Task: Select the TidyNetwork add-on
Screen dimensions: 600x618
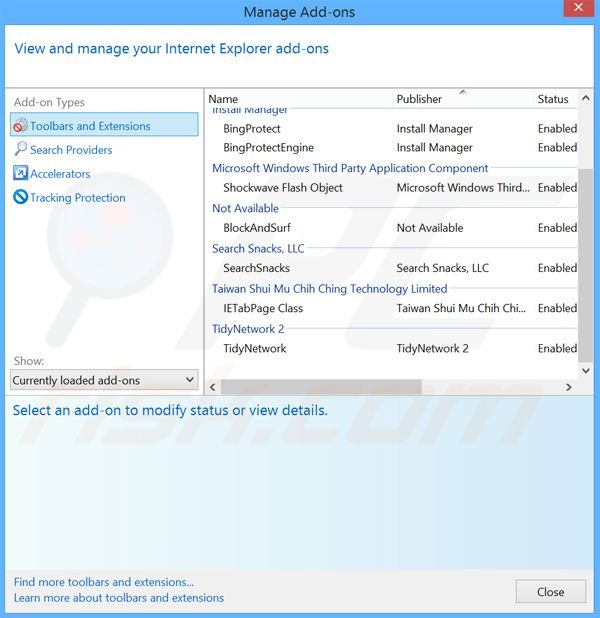Action: pos(255,348)
